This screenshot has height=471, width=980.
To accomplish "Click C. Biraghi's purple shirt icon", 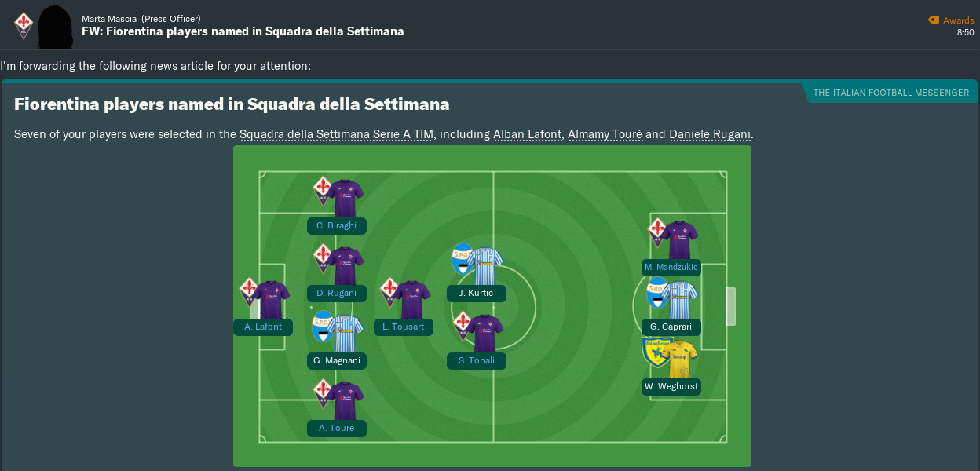I will click(x=346, y=199).
